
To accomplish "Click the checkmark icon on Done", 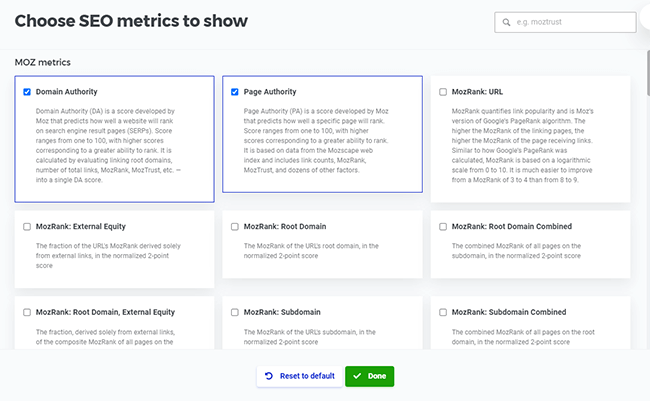I will tap(357, 376).
